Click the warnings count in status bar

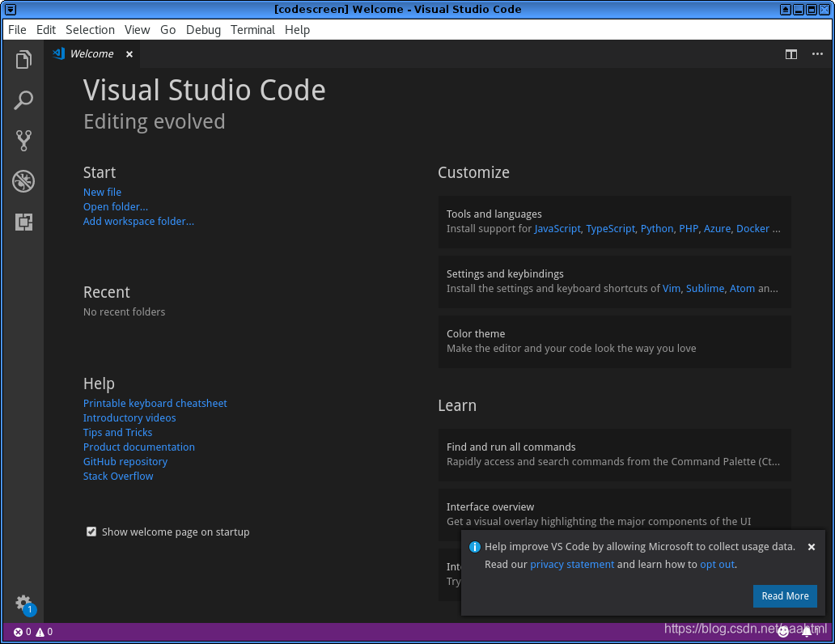pyautogui.click(x=45, y=632)
